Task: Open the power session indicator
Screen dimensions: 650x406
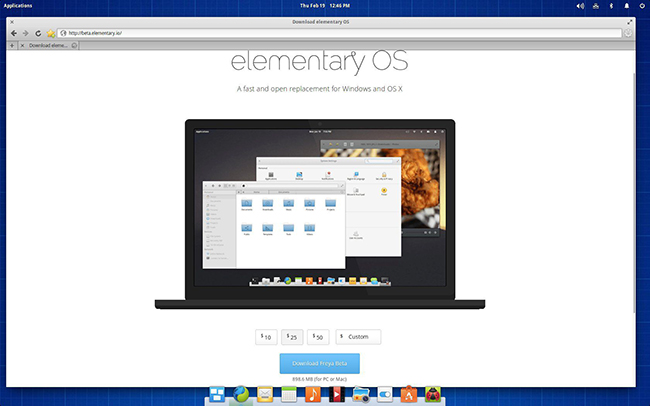Action: point(642,6)
